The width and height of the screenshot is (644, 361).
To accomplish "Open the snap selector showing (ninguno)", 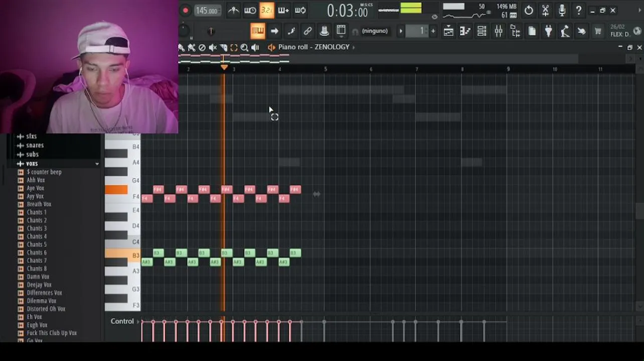I will [x=375, y=31].
